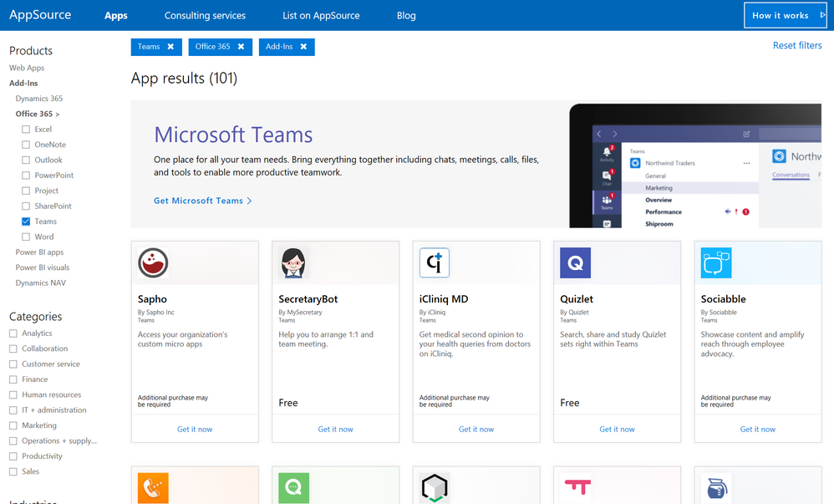Open the green chat bubble app icon

293,487
